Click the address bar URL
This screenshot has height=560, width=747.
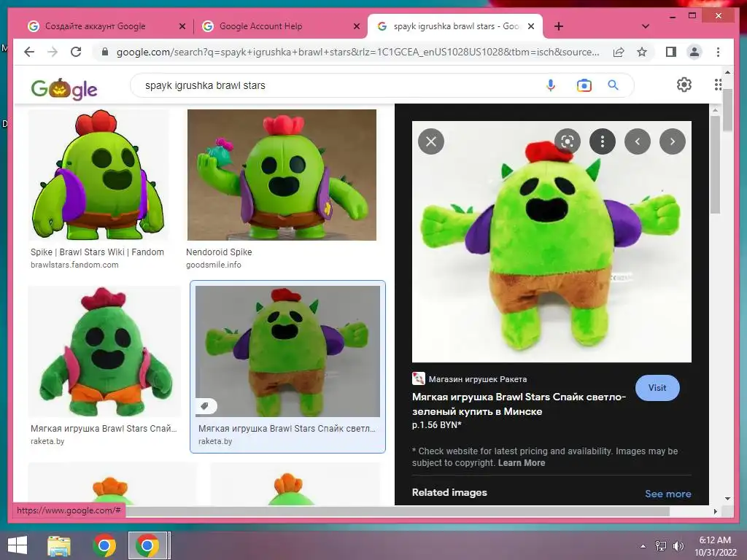(357, 52)
